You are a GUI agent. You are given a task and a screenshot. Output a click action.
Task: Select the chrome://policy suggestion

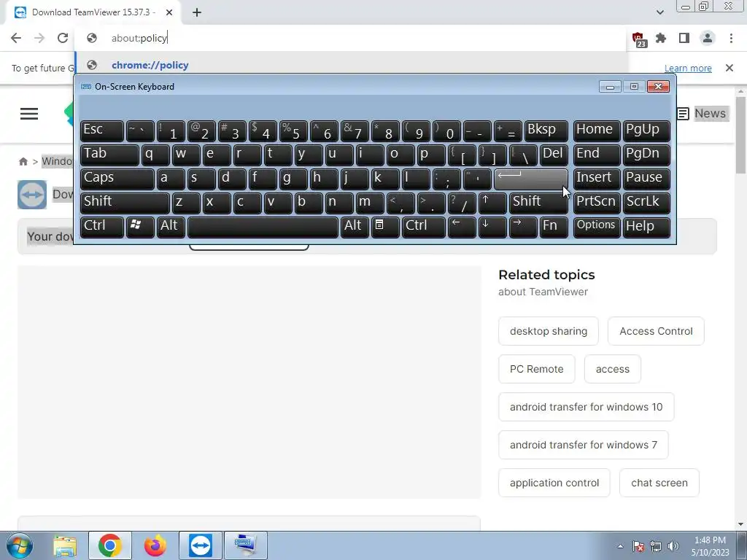350,65
